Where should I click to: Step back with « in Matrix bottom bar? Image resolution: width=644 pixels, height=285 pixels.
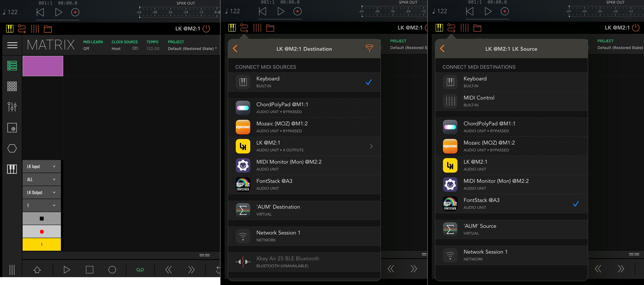coord(169,270)
